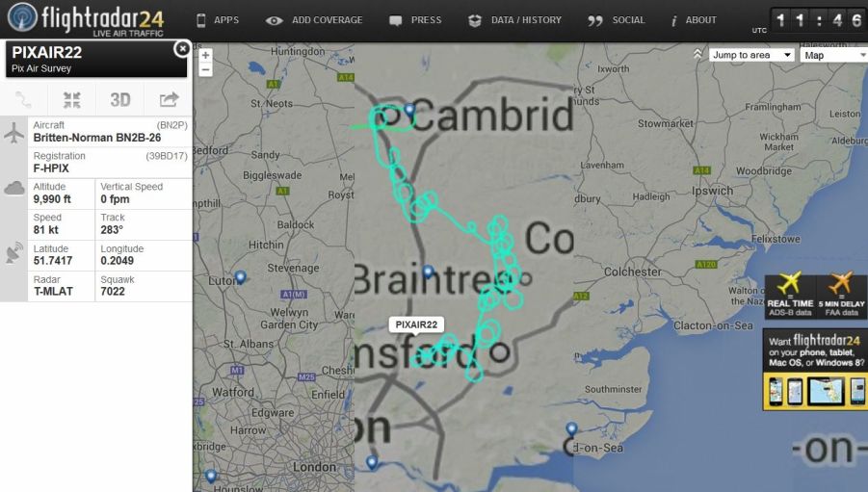Zoom in the map with plus button
This screenshot has width=868, height=492.
205,55
